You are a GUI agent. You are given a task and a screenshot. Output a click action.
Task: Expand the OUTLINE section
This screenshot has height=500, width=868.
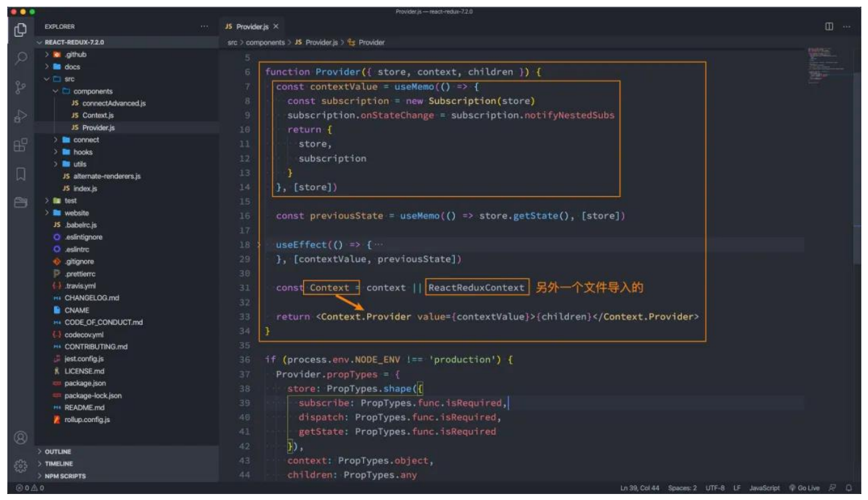point(128,451)
